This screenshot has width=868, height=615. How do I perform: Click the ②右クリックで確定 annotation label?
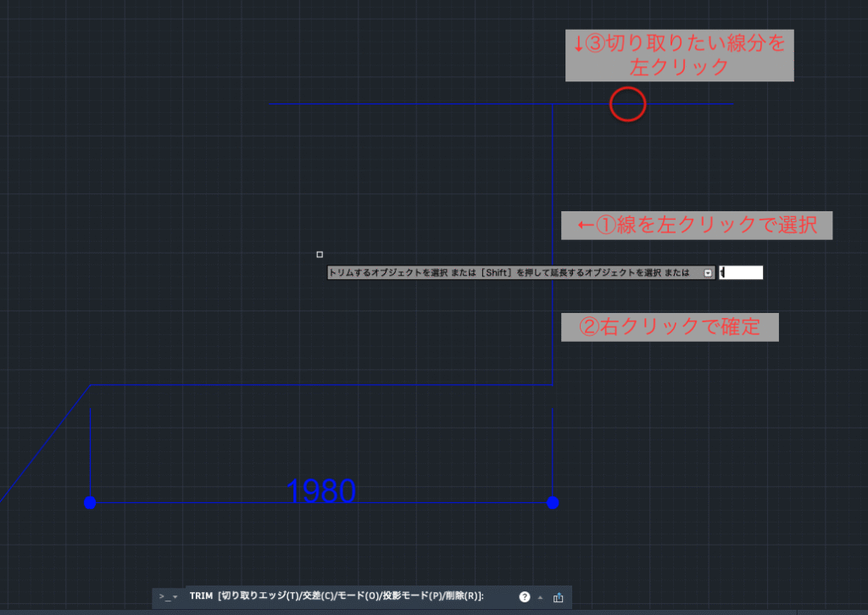[669, 327]
